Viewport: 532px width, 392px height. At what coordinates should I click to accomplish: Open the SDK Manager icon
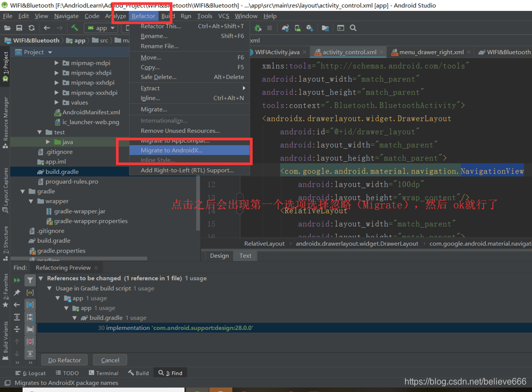(x=310, y=28)
